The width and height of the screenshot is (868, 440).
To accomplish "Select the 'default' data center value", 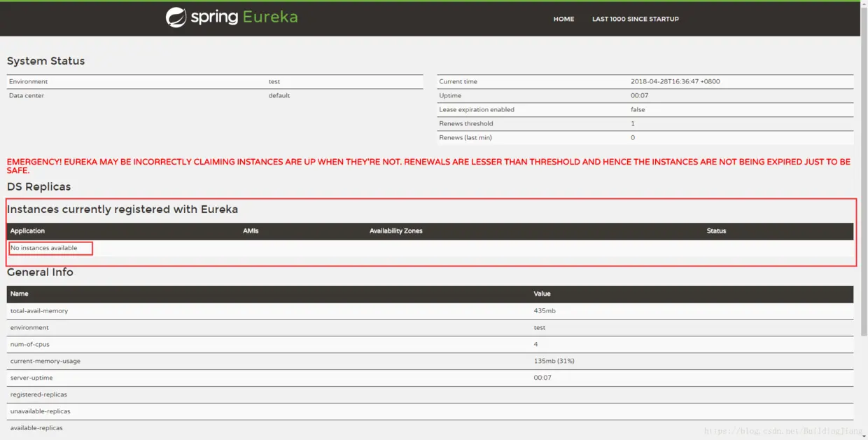I will (279, 95).
